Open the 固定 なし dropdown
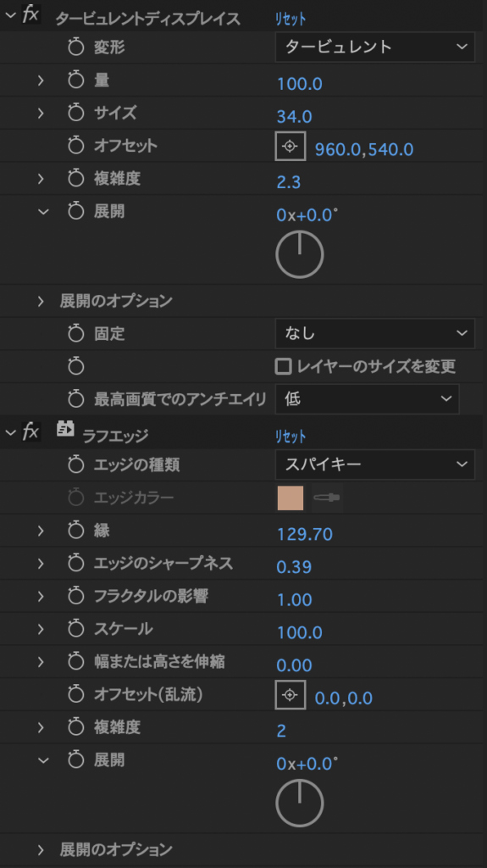 [x=375, y=333]
